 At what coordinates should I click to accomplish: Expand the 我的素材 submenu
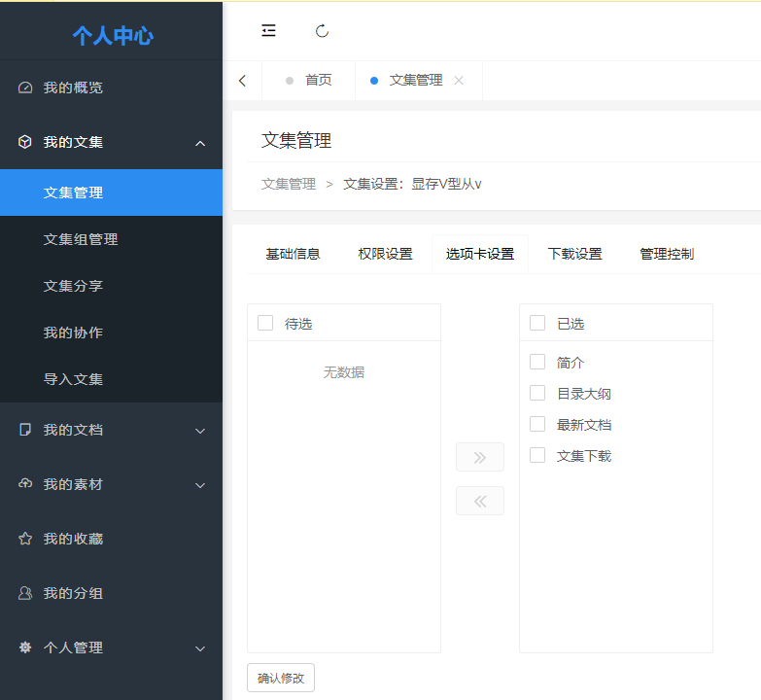click(x=199, y=484)
